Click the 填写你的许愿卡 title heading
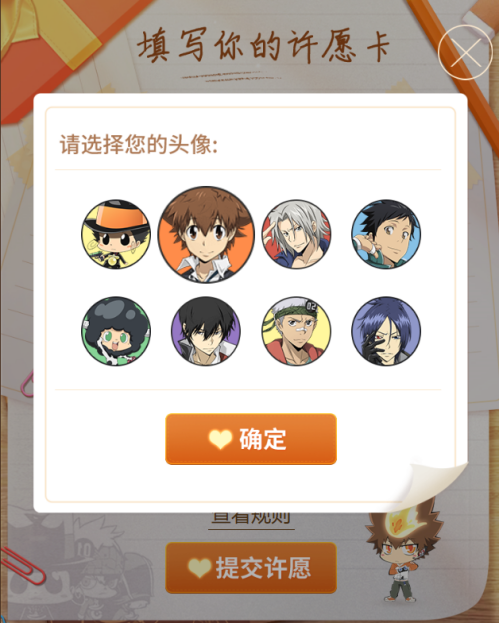Viewport: 499px width, 623px height. [x=263, y=46]
